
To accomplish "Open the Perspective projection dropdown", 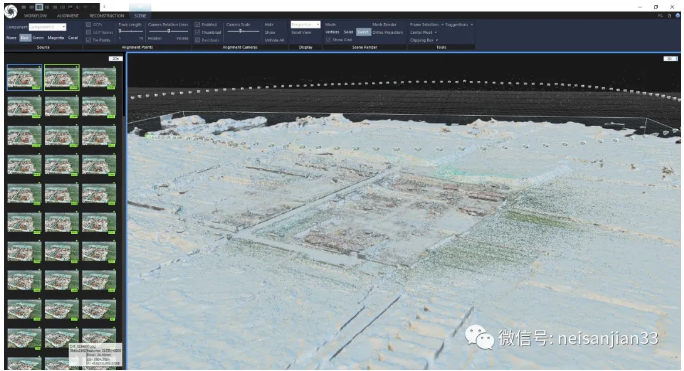I will click(305, 25).
